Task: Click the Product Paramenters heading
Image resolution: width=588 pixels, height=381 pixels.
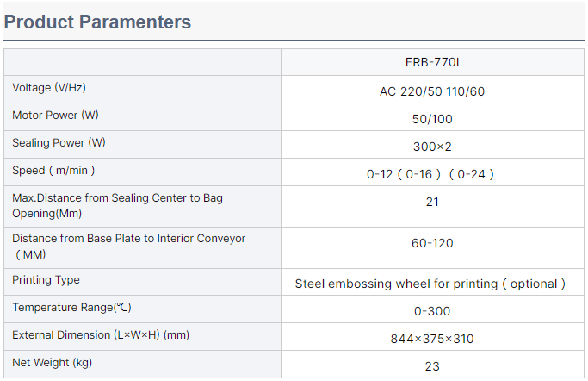Action: (97, 22)
